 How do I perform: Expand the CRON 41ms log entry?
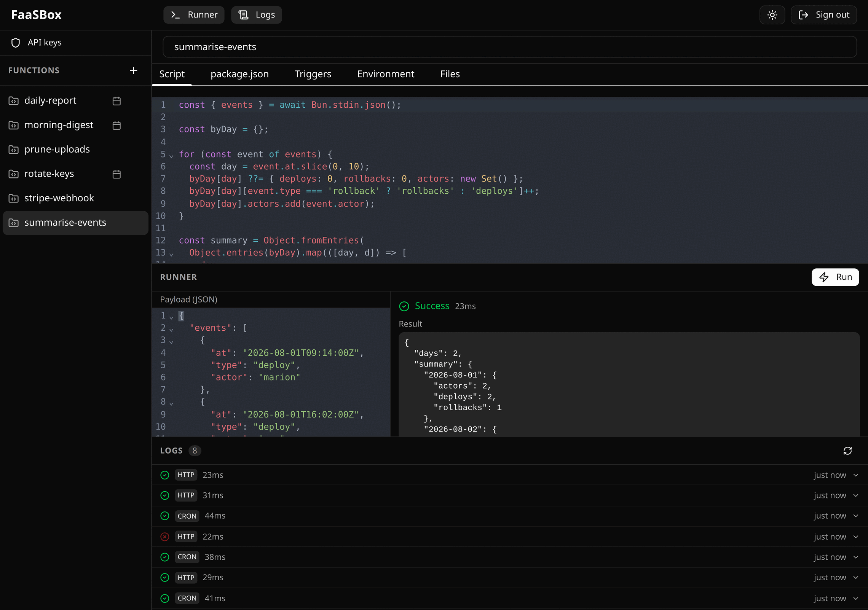[x=509, y=598]
